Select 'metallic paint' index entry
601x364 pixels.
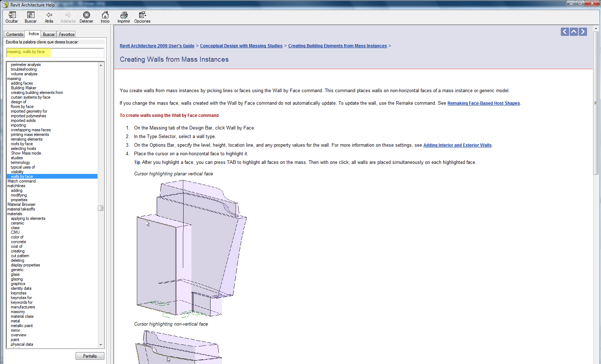click(x=22, y=326)
